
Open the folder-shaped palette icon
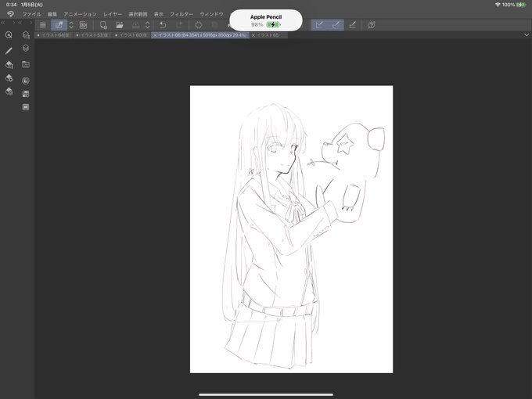tap(26, 64)
